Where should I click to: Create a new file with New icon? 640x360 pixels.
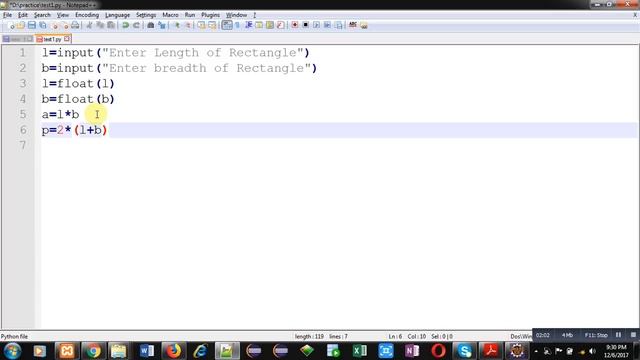(x=11, y=25)
